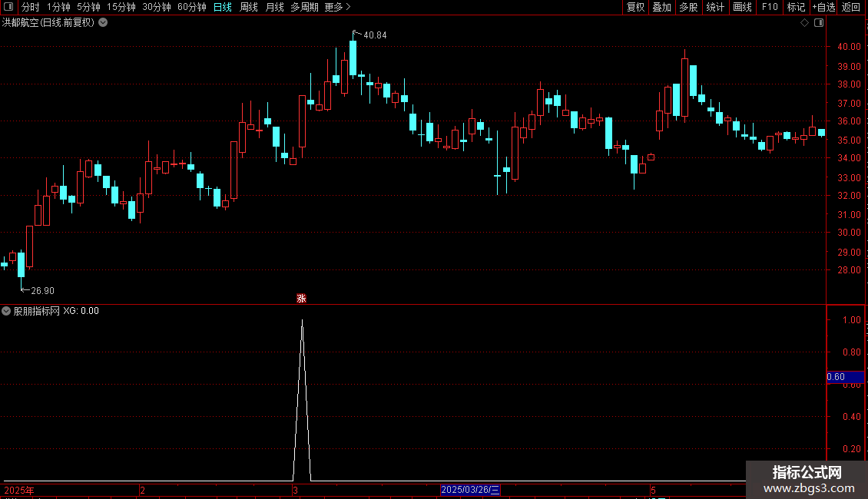This screenshot has height=499, width=868.
Task: Expand dropdown beside 洪都航空 title
Action: pyautogui.click(x=103, y=22)
